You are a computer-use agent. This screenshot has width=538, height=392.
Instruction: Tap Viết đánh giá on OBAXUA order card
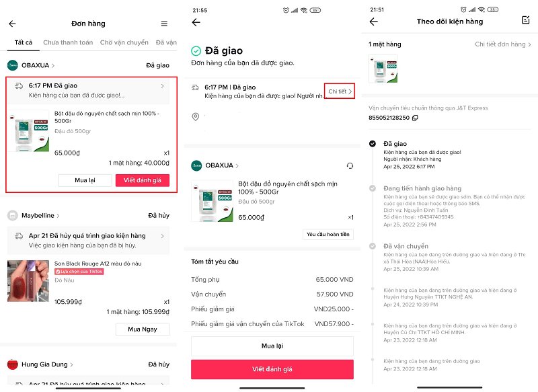(143, 180)
